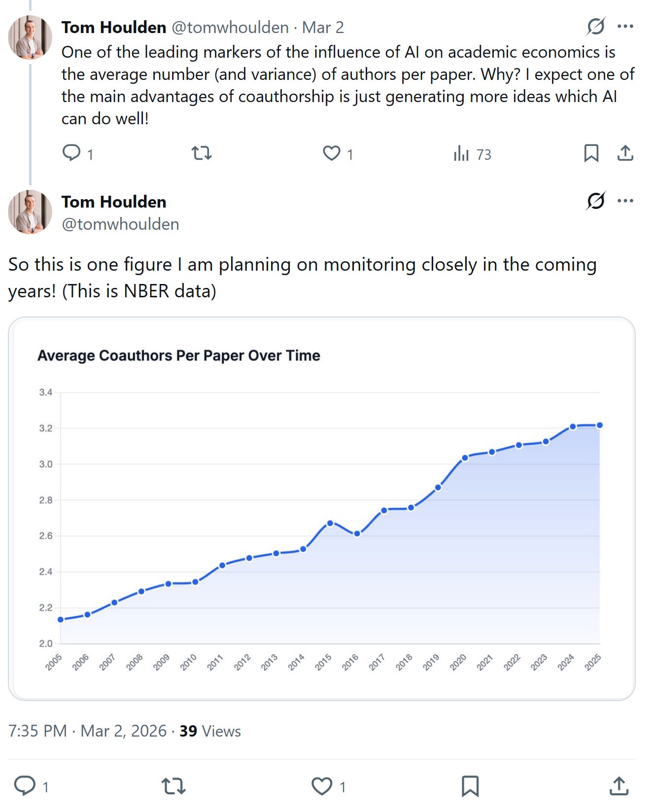Expand more options on main tweet

tap(625, 201)
